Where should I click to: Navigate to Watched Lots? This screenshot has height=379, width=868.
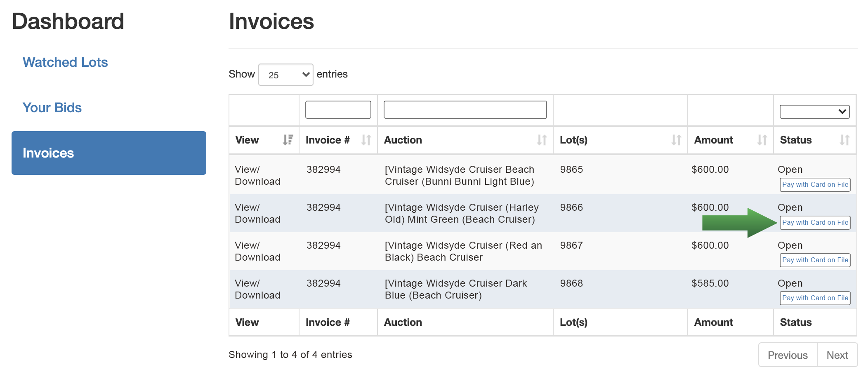point(65,62)
